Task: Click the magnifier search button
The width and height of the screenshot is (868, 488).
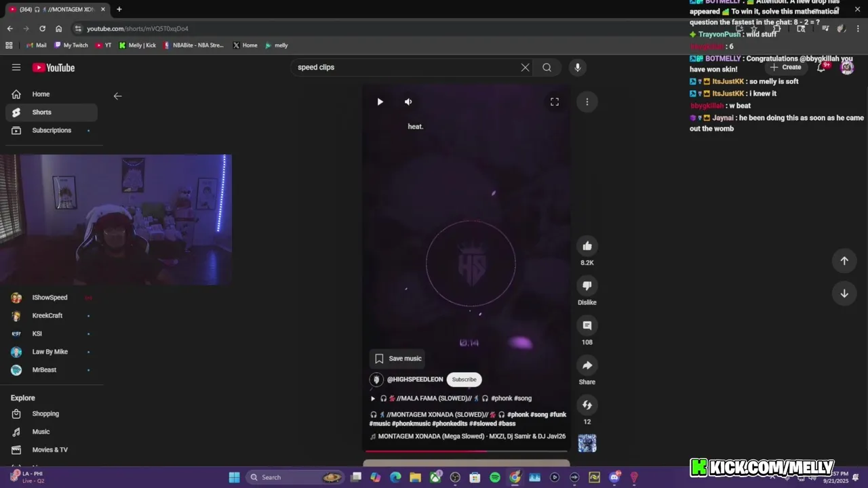Action: click(x=547, y=67)
